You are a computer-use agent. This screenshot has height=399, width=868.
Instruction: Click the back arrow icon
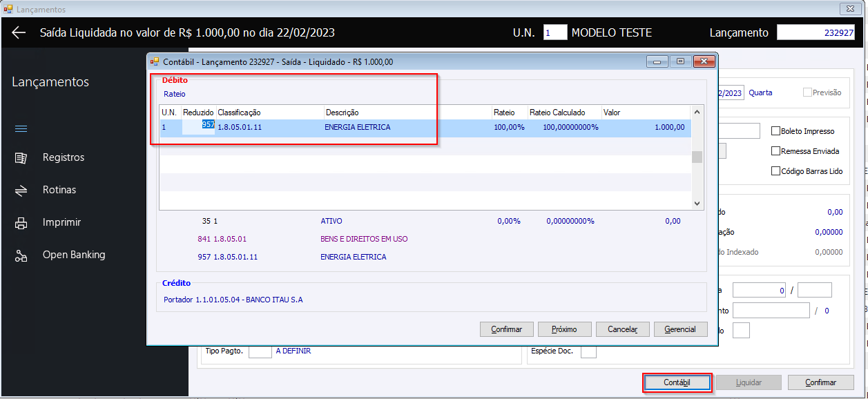[19, 32]
